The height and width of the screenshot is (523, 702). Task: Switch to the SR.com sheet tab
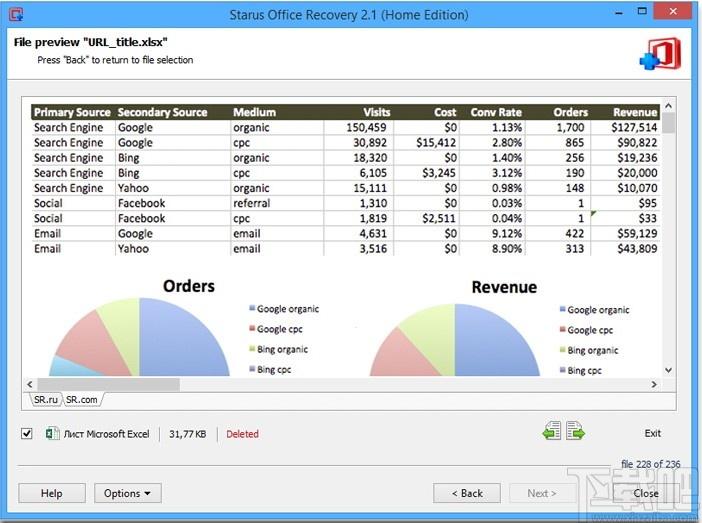coord(81,399)
